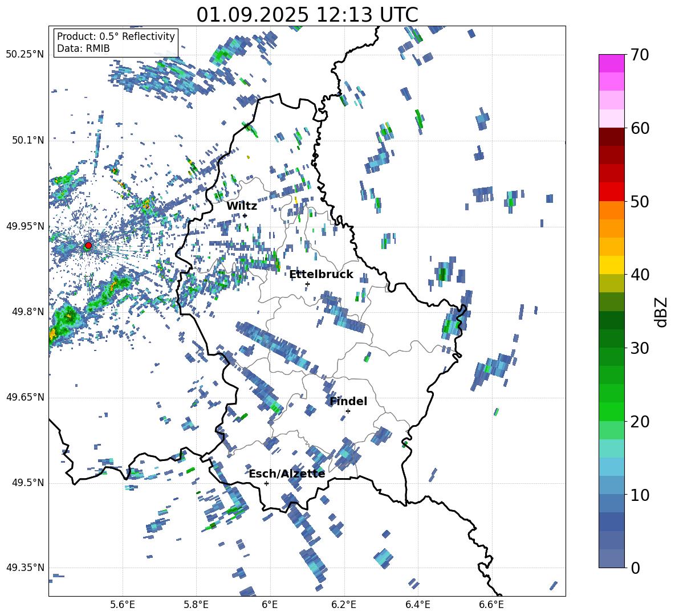
Task: Click the colorbar tick label 0
Action: pos(635,568)
